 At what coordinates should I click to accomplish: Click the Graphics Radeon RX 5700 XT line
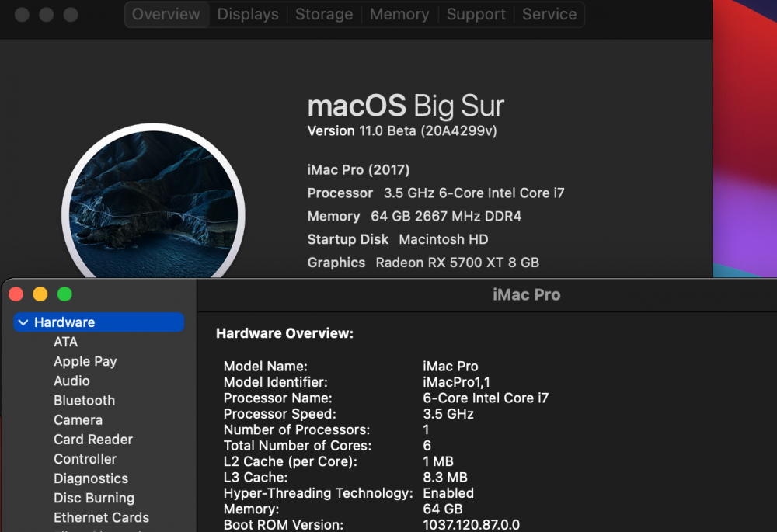click(423, 263)
